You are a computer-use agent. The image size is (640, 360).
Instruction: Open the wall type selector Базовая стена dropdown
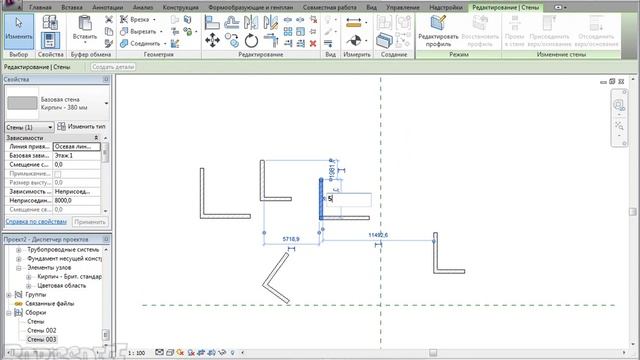(x=107, y=103)
